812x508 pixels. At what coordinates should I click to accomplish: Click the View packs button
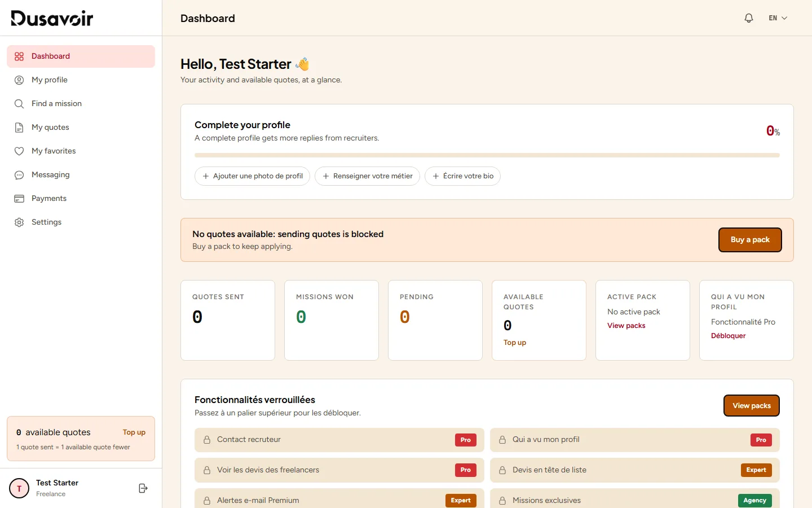(752, 406)
